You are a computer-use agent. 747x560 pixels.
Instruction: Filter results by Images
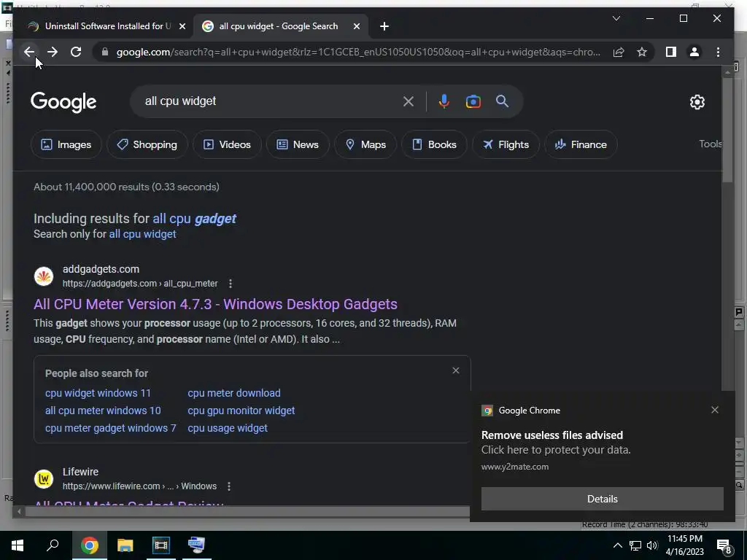coord(66,144)
